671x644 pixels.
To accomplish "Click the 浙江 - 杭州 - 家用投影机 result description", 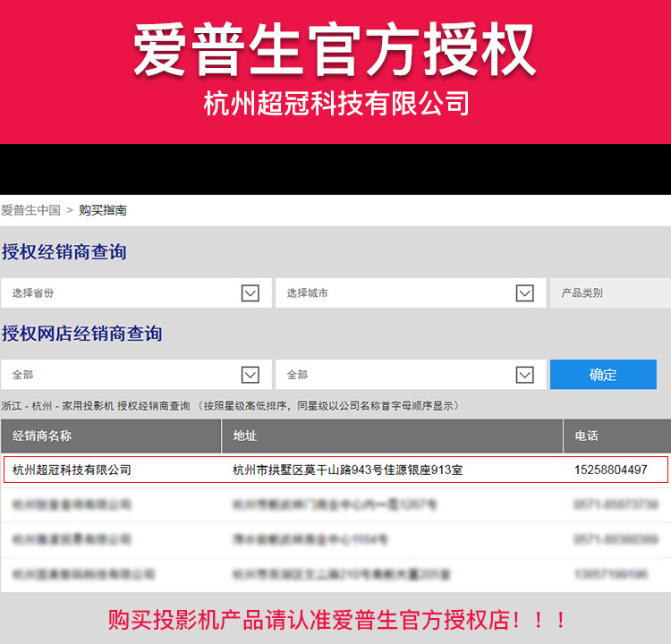I will coord(230,406).
